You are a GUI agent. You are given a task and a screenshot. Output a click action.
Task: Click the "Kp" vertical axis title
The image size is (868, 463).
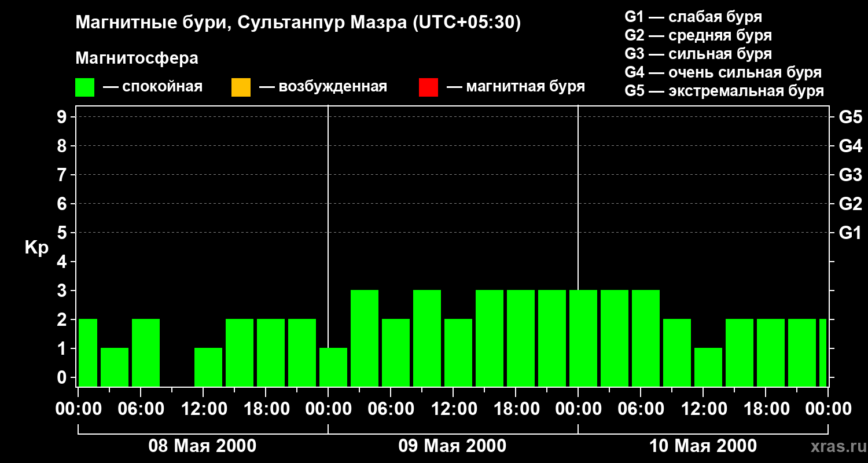(36, 247)
